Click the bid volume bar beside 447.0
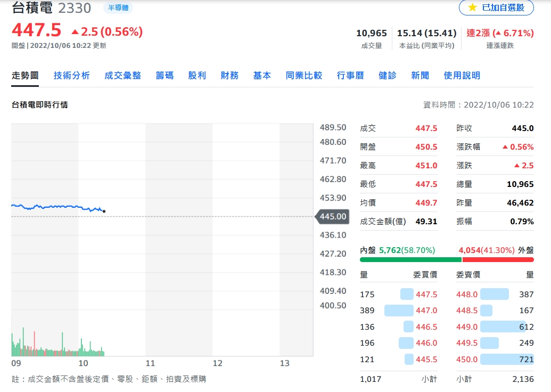551x392 pixels. (399, 311)
